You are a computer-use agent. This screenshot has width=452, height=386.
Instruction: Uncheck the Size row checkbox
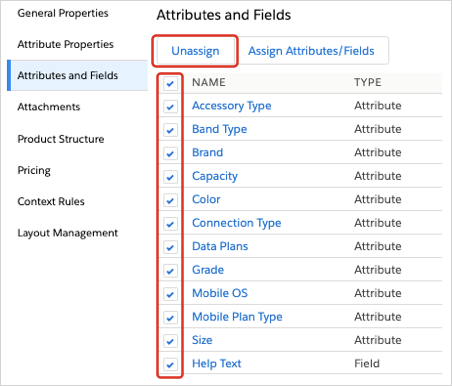click(x=170, y=341)
